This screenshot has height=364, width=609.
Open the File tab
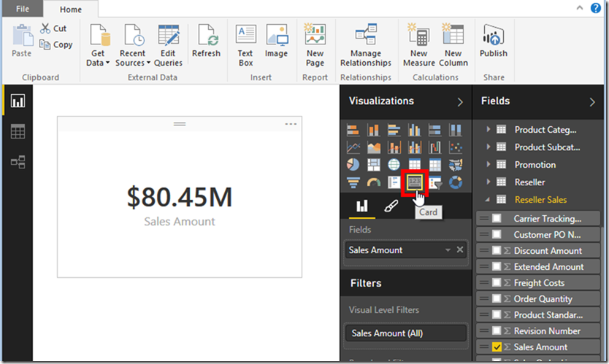(23, 9)
